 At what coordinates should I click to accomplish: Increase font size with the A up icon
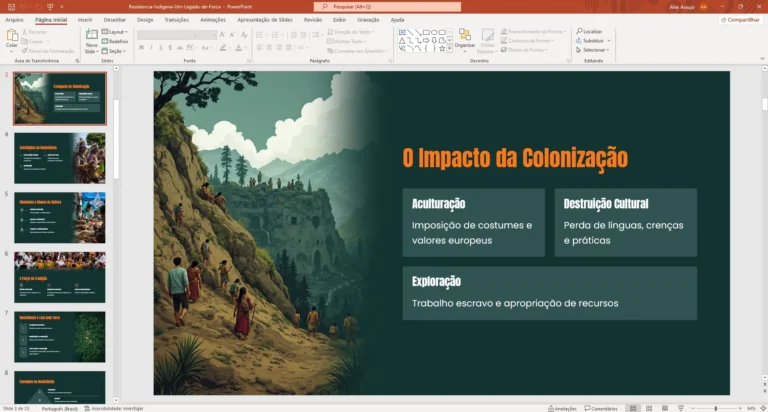[222, 35]
